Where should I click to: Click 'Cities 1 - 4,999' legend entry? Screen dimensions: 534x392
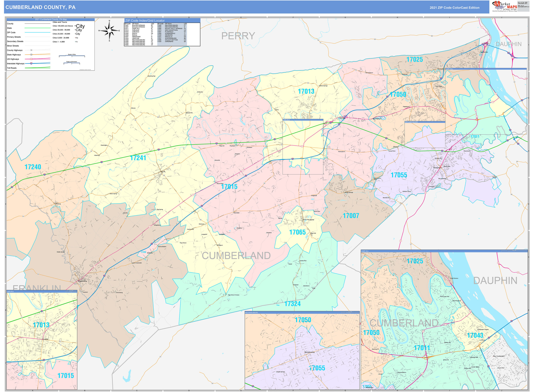pos(58,42)
